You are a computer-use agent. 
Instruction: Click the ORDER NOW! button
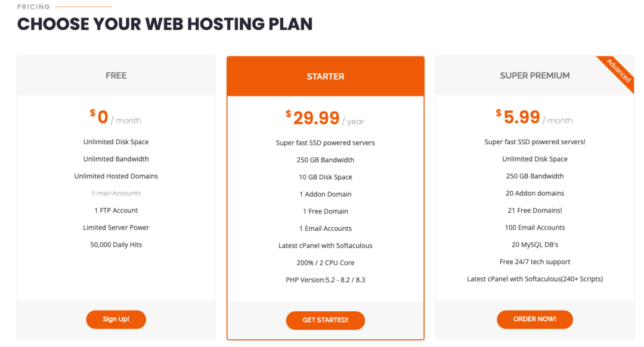[x=535, y=319]
